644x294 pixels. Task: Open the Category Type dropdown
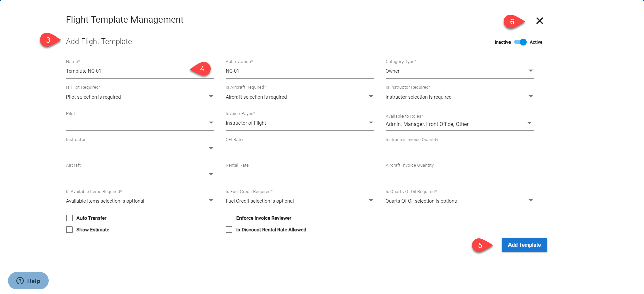[x=459, y=71]
